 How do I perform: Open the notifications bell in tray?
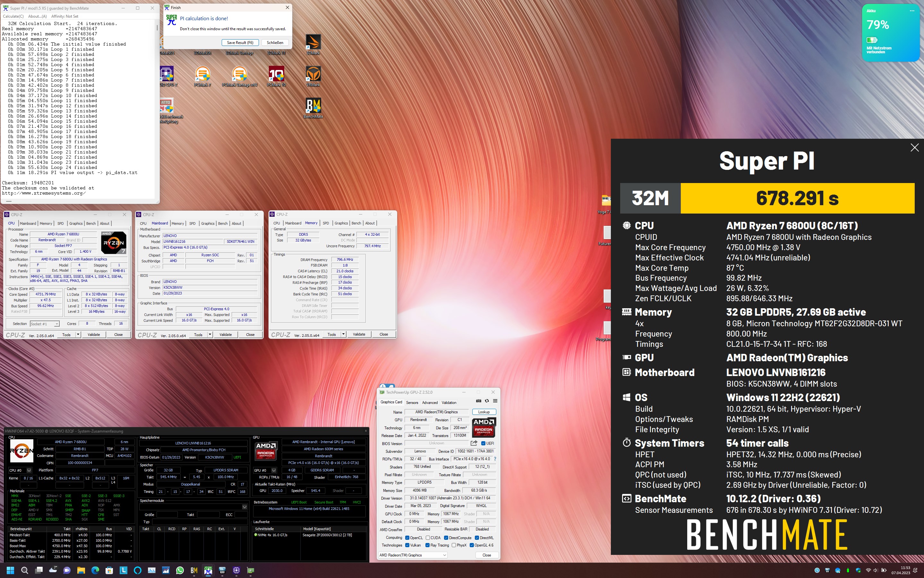pyautogui.click(x=916, y=570)
